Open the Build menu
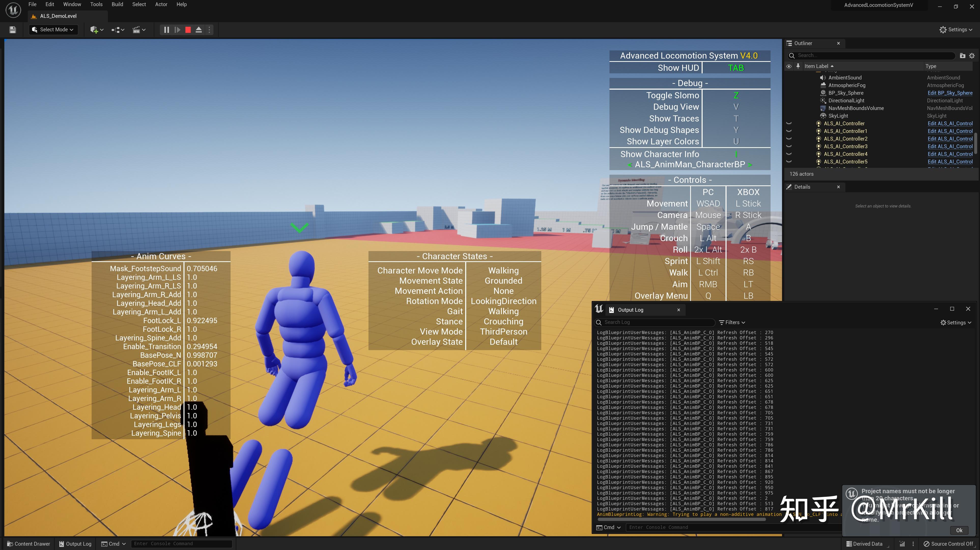 click(x=117, y=4)
